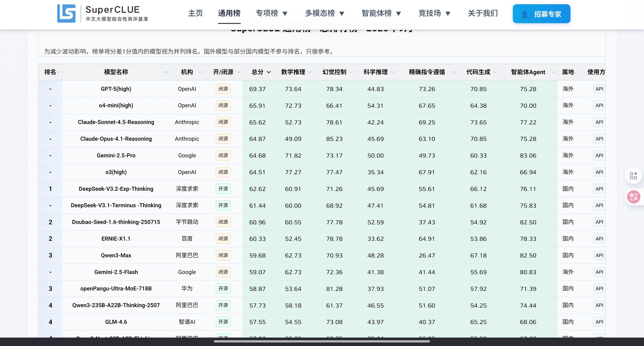Expand the 多模态榜 dropdown menu
This screenshot has width=644, height=346.
(325, 13)
